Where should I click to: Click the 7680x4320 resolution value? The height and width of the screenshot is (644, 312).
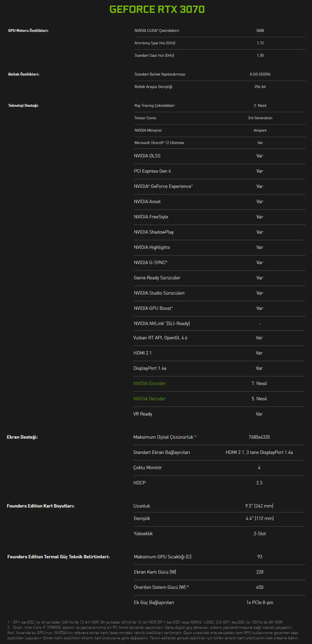(259, 437)
